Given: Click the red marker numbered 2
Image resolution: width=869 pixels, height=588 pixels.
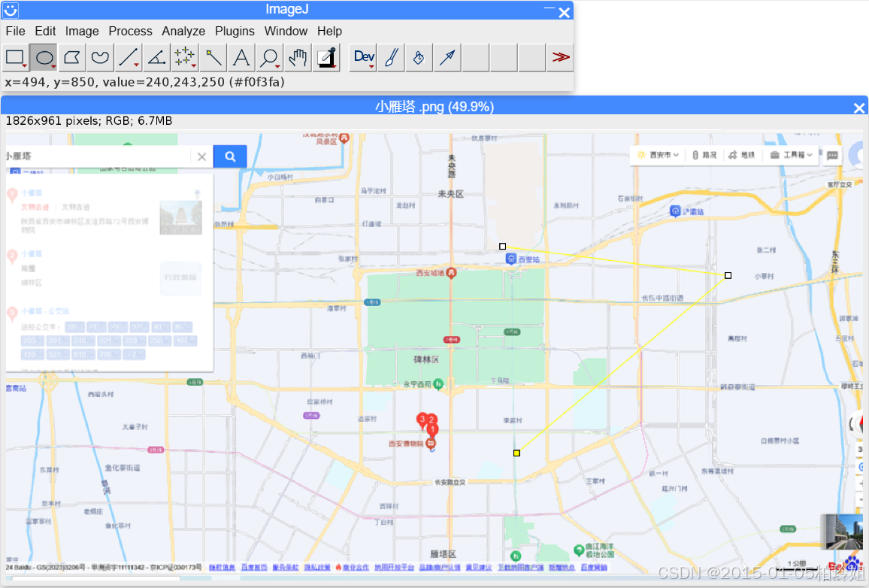Looking at the screenshot, I should (431, 420).
